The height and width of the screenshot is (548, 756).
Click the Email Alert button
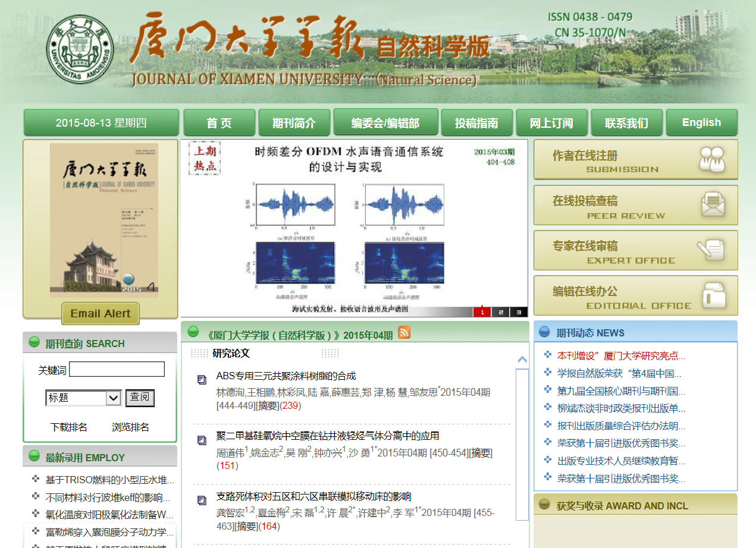pyautogui.click(x=101, y=314)
